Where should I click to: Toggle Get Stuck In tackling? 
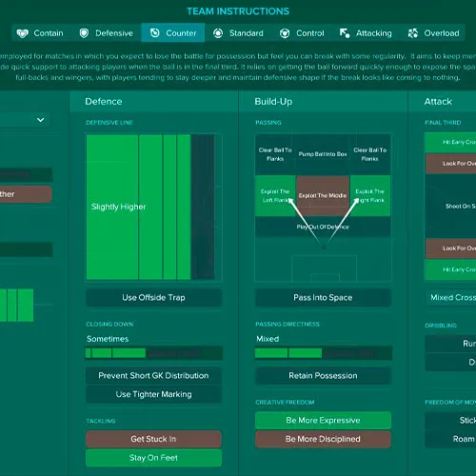(153, 439)
